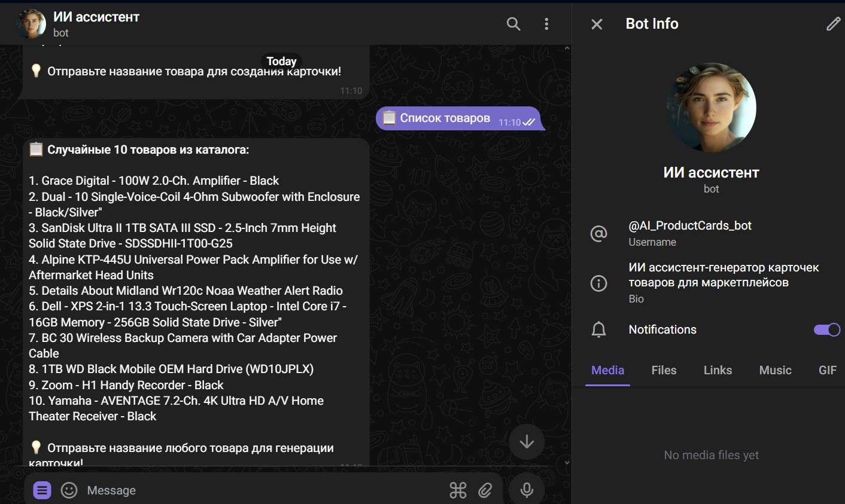Close the Bot Info panel

tap(597, 24)
